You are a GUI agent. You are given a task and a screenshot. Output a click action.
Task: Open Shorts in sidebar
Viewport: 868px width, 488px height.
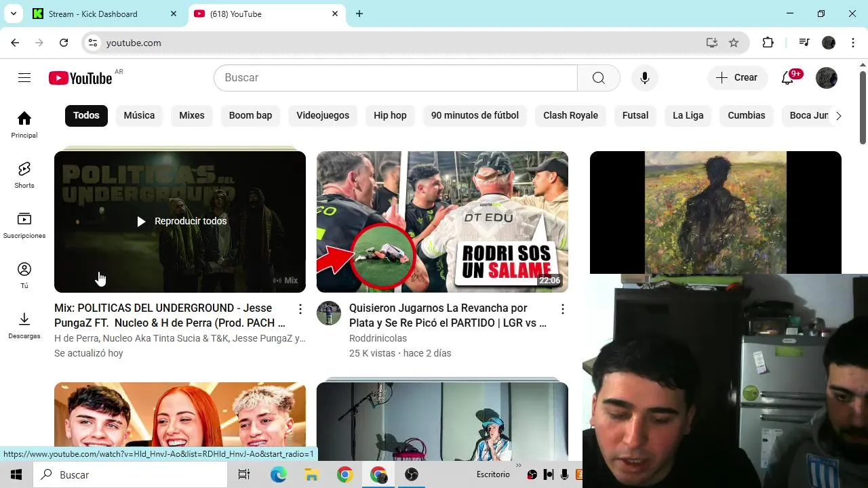coord(24,175)
